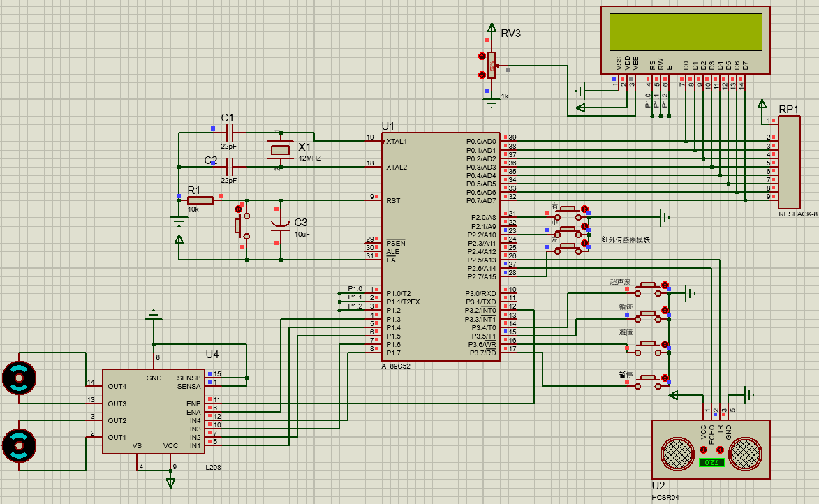Click HCSR04 red adjust dot below TR
Image resolution: width=819 pixels, height=504 pixels.
coord(720,450)
